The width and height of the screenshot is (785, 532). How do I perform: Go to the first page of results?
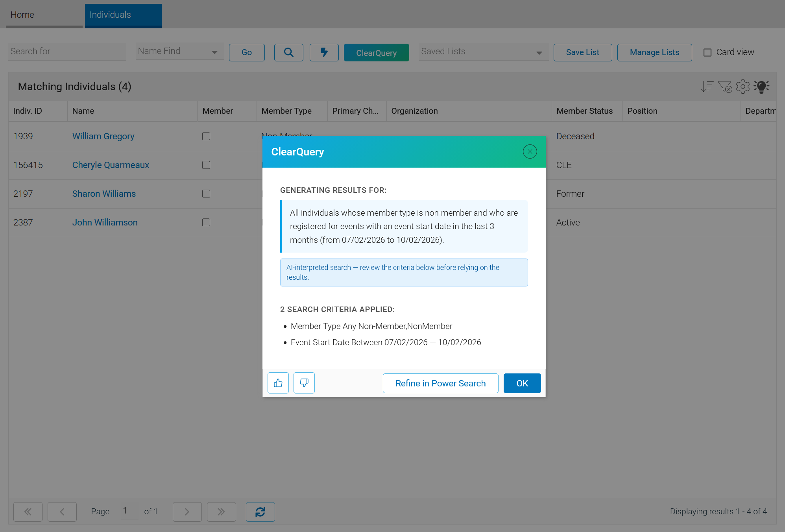click(x=28, y=512)
